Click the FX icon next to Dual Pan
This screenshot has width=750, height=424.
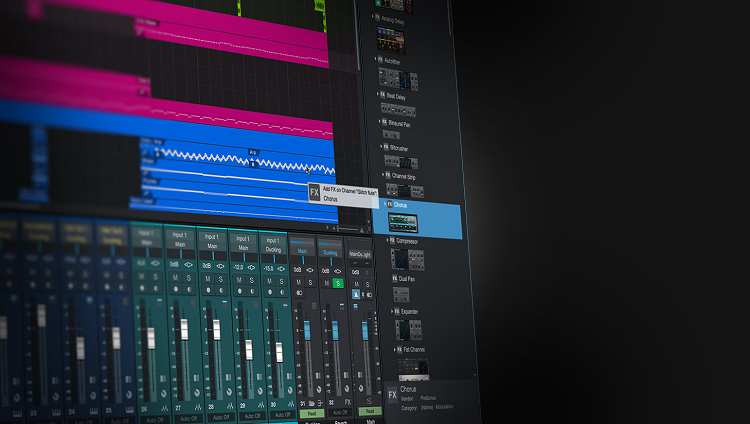click(x=395, y=278)
